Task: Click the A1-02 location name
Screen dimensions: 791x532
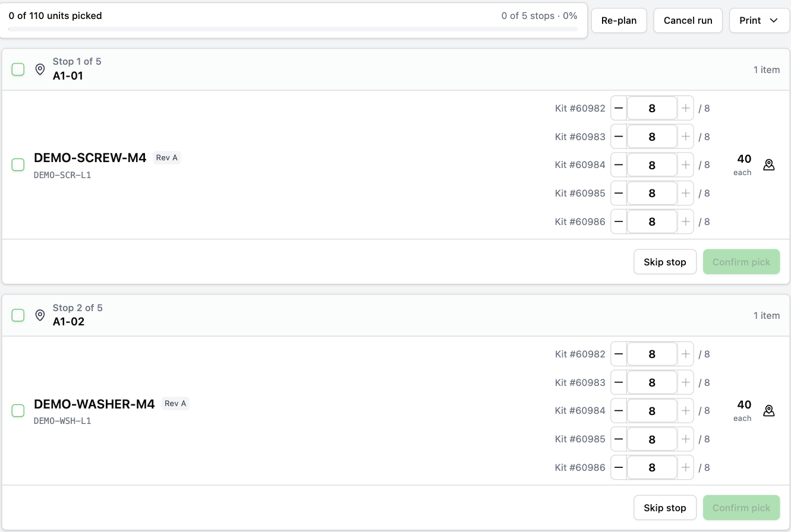Action: coord(68,322)
